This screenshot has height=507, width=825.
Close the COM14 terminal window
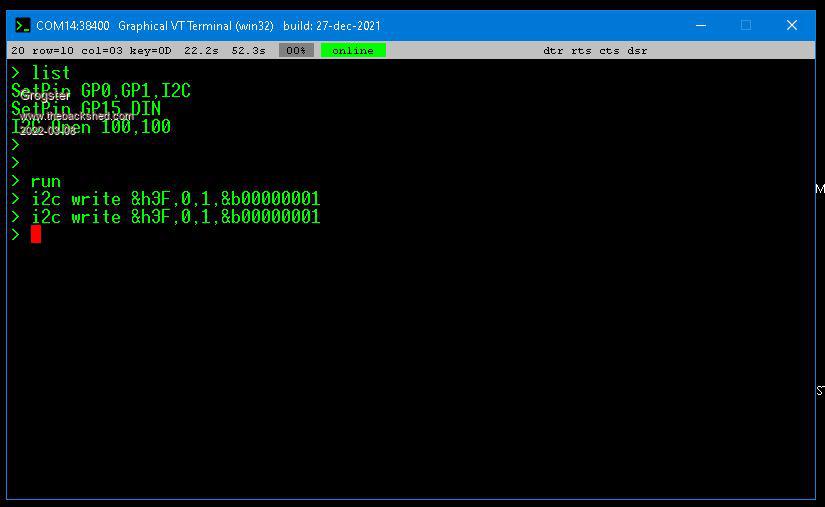792,25
